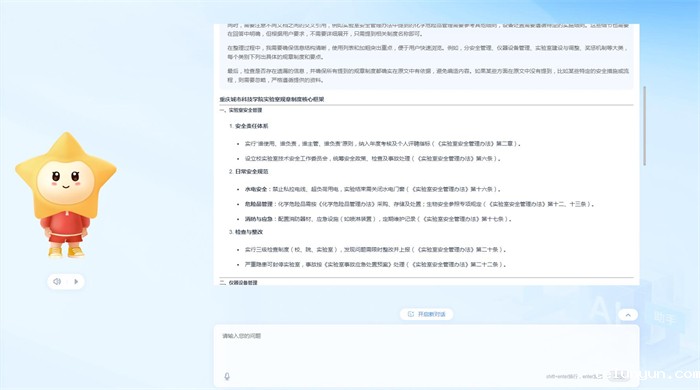700x390 pixels.
Task: Click the icon inside the 开启新对话 button
Action: (411, 314)
